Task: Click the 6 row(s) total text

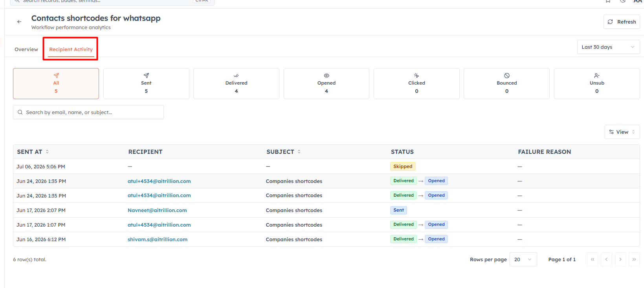Action: click(29, 259)
